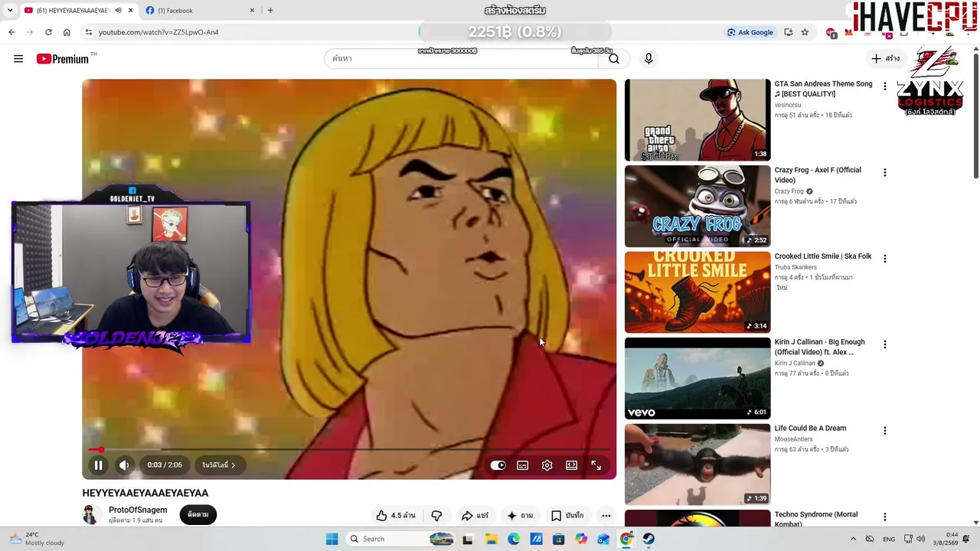Reload the page
The width and height of the screenshot is (980, 551).
click(48, 32)
